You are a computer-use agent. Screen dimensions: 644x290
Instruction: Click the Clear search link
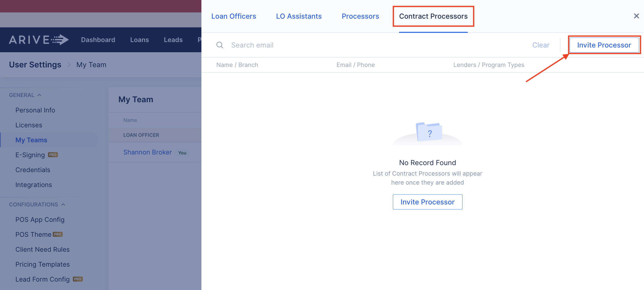(541, 45)
